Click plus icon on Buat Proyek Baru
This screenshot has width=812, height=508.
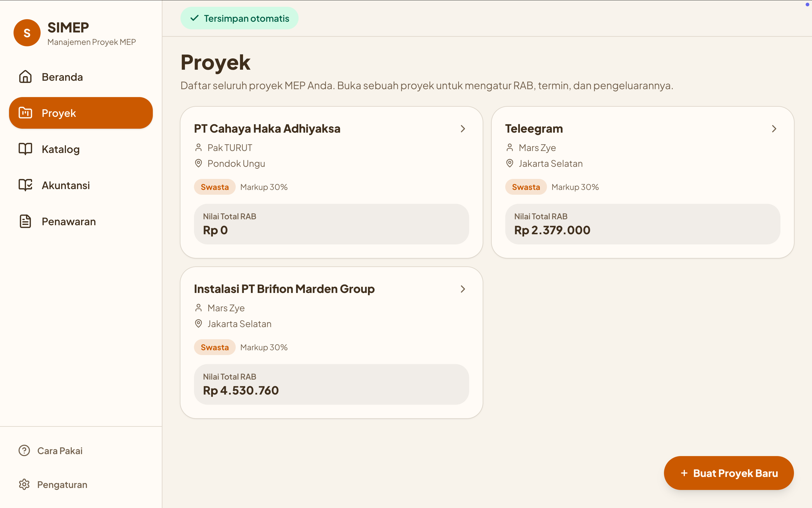(x=684, y=473)
